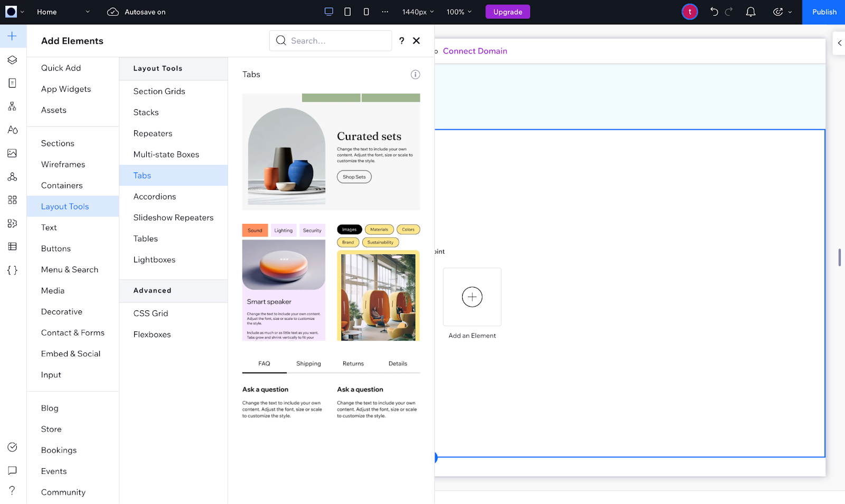The width and height of the screenshot is (845, 504).
Task: Open the Site Styles typography icon
Action: 12,130
